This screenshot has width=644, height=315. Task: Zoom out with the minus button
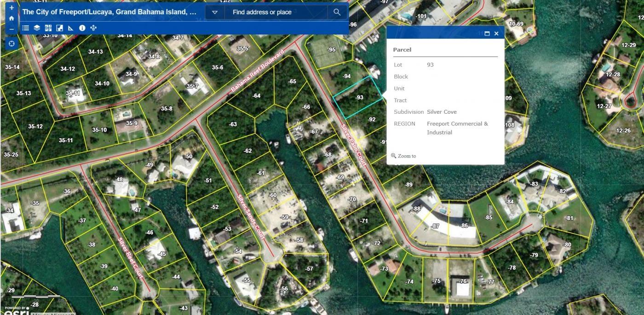point(11,29)
